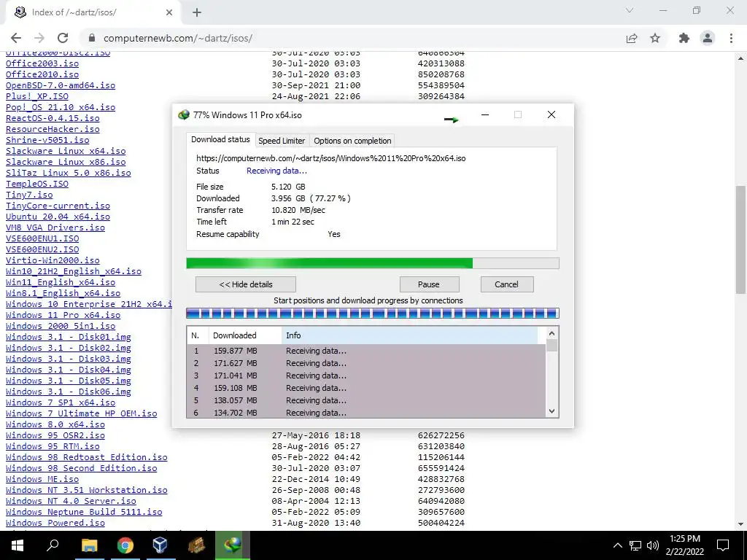Open the notification center icon
Screen dimensions: 747x560
(x=723, y=545)
